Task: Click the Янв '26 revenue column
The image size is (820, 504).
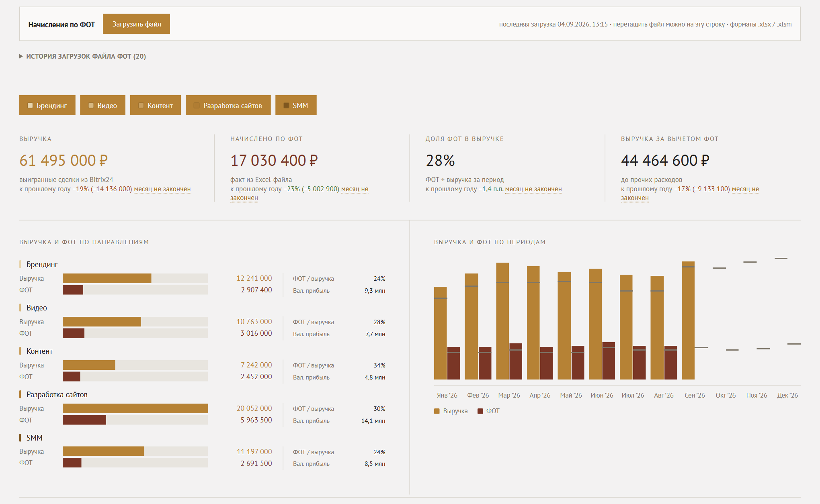Action: pyautogui.click(x=441, y=333)
